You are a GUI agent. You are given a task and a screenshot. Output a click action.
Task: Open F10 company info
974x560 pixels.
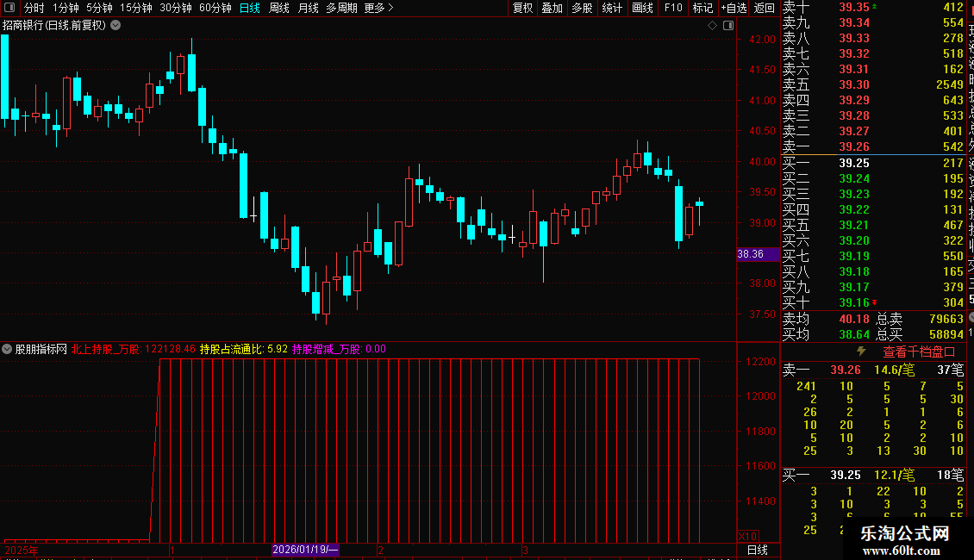click(672, 8)
